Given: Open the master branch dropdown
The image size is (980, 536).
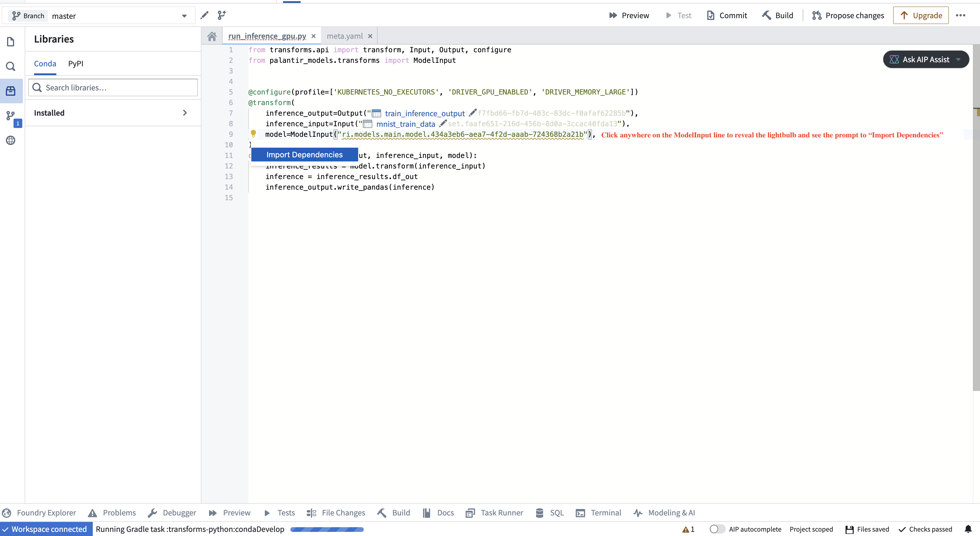Looking at the screenshot, I should [x=184, y=16].
